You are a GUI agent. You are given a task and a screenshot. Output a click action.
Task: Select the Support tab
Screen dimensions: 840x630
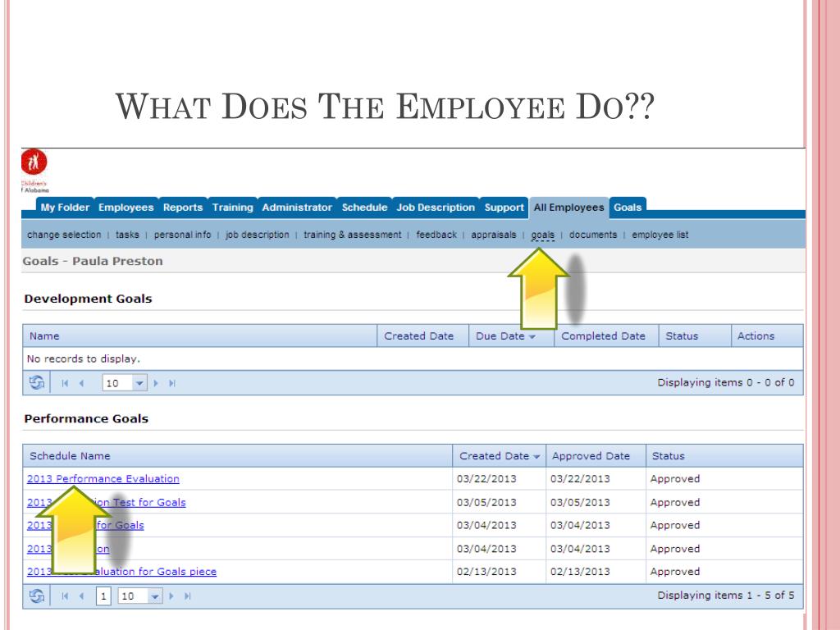coord(504,208)
